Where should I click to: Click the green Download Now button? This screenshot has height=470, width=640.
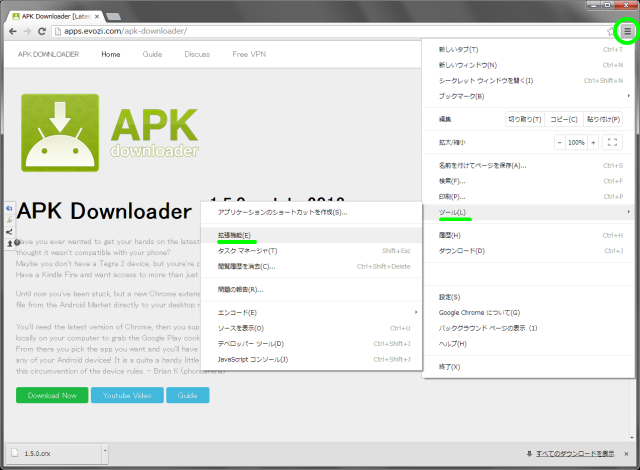51,395
